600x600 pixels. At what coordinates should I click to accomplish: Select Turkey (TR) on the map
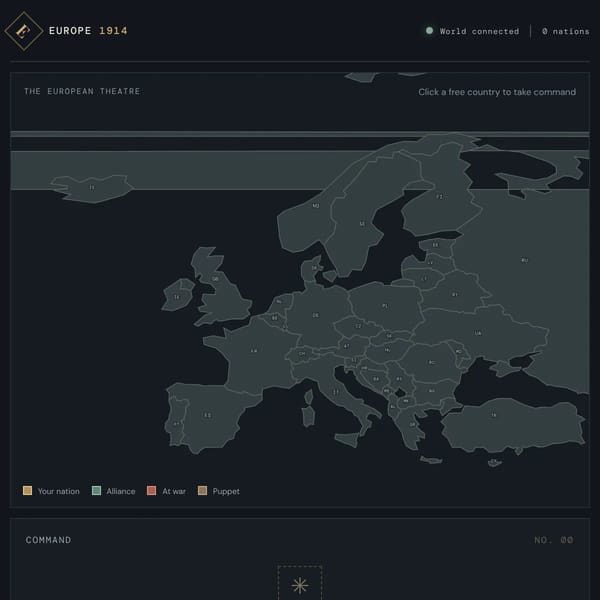point(494,415)
